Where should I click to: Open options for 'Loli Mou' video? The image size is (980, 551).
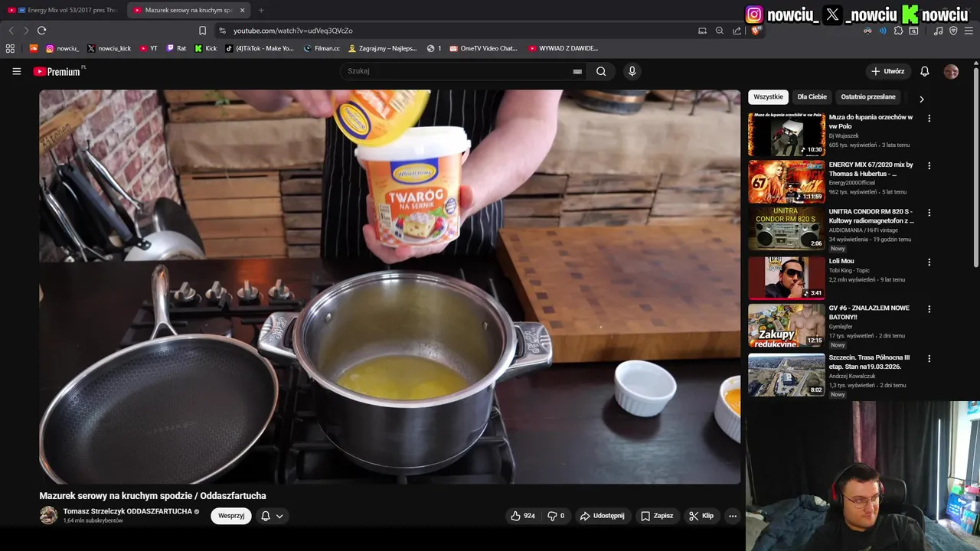pyautogui.click(x=929, y=262)
